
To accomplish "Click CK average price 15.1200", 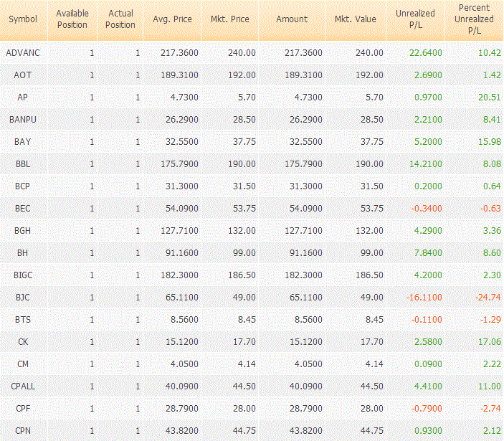I will (182, 341).
